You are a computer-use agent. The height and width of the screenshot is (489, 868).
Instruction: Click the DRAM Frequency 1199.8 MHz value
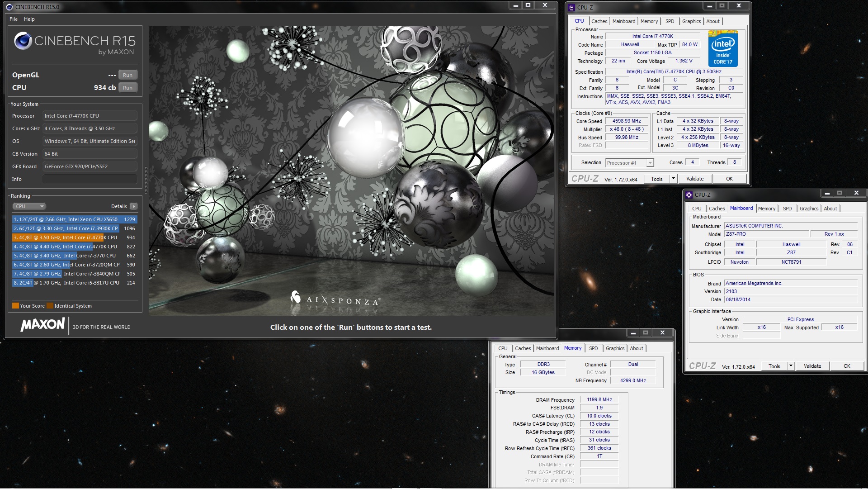599,400
